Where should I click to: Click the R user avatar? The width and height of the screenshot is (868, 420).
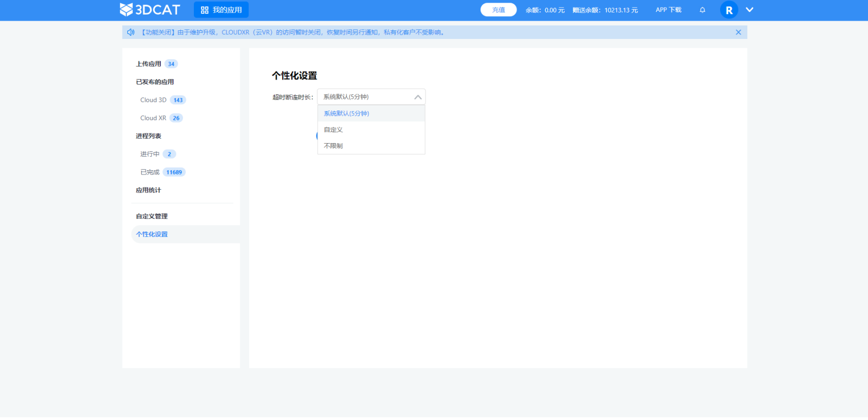[729, 10]
